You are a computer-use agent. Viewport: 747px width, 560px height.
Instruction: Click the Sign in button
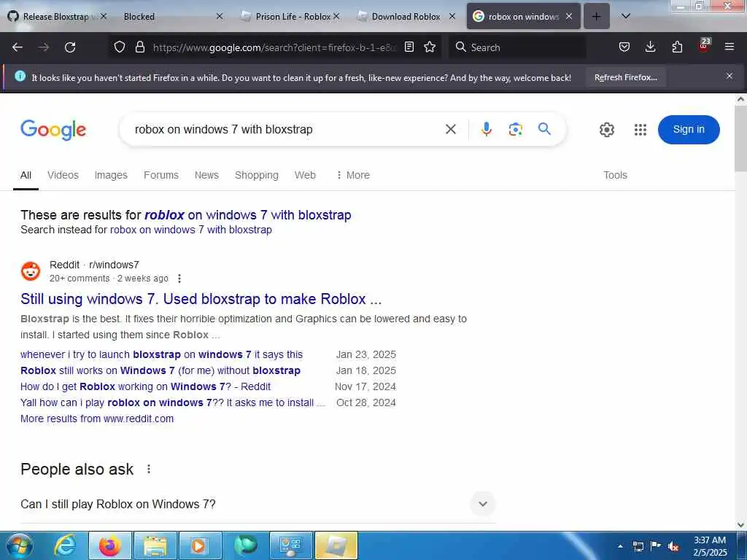pyautogui.click(x=689, y=130)
